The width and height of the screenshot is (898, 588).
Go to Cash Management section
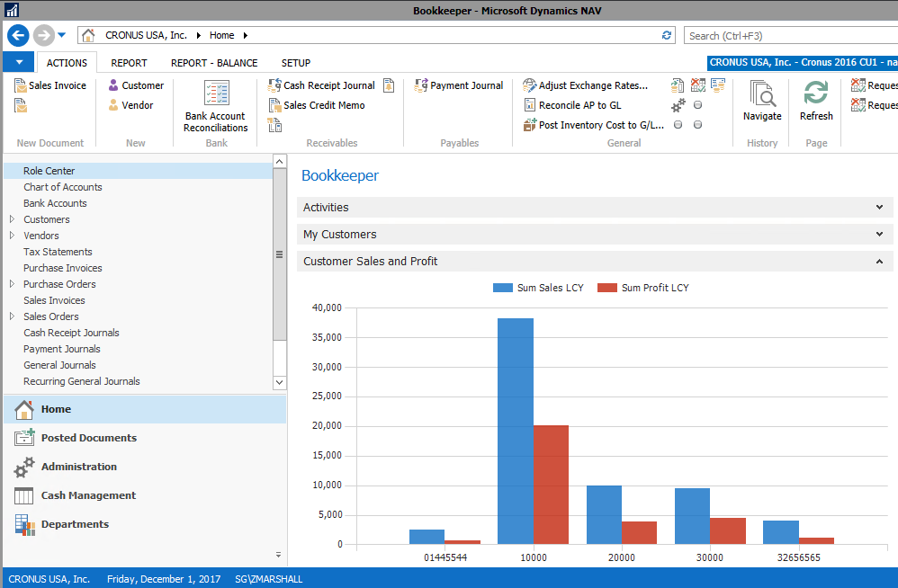(x=88, y=495)
